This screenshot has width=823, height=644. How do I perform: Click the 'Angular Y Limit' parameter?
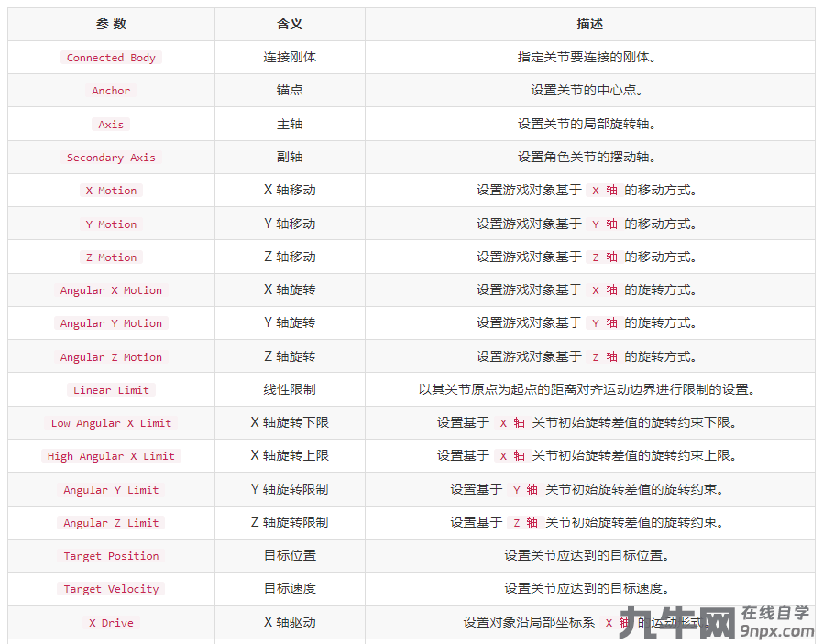point(111,489)
